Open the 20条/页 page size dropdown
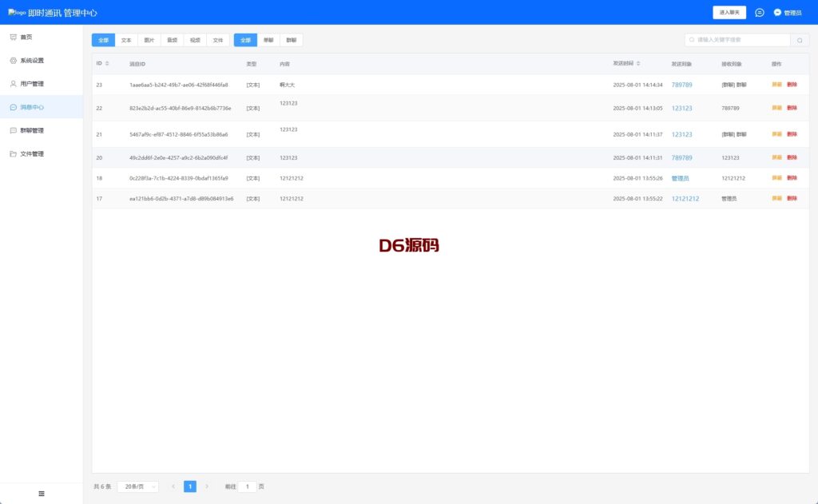This screenshot has width=818, height=504. click(137, 486)
